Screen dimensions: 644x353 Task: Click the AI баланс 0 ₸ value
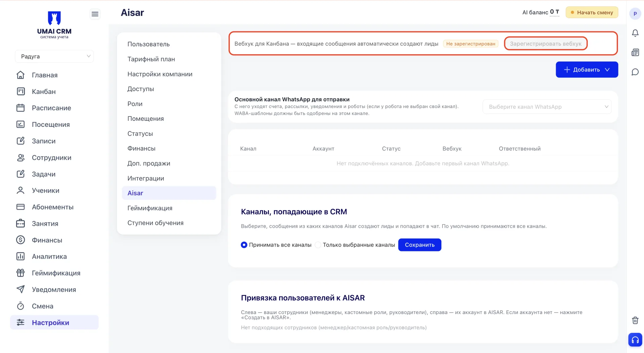[x=554, y=12]
